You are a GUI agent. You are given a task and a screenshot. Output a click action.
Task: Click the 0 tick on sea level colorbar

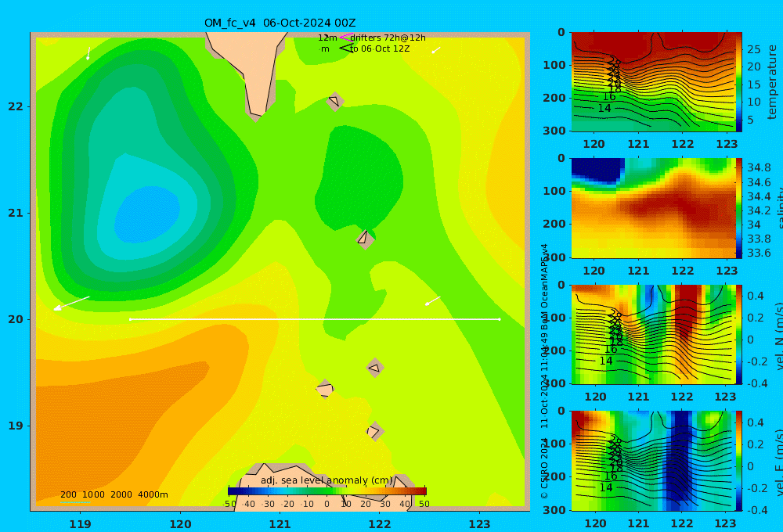(x=327, y=504)
